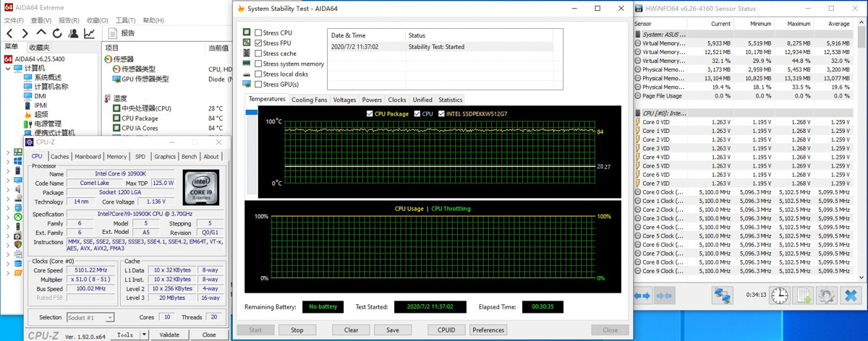Viewport: 868px width, 341px height.
Task: Toggle the INTEL SSDPEKKW512G7 graph checkbox
Action: [x=442, y=114]
